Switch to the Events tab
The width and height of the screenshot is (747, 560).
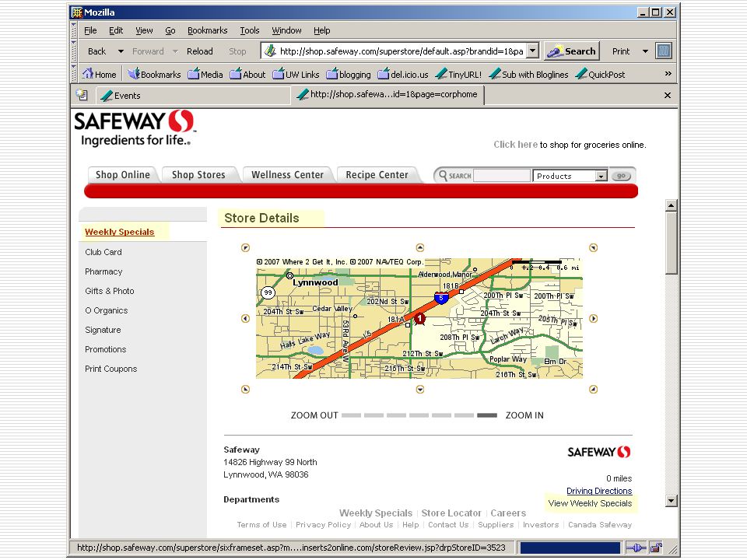click(x=194, y=95)
